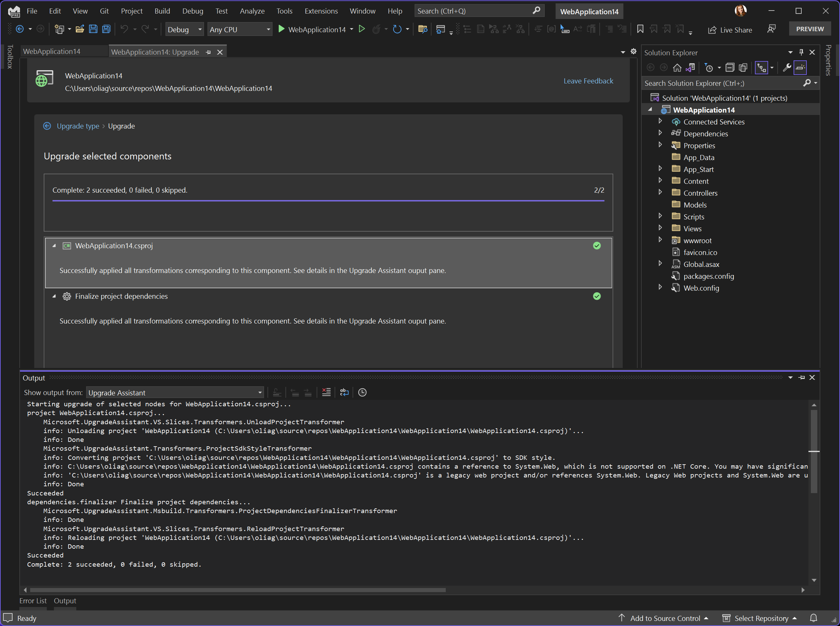Image resolution: width=840 pixels, height=626 pixels.
Task: Click the clock timestamp icon in Output toolbar
Action: pos(362,392)
